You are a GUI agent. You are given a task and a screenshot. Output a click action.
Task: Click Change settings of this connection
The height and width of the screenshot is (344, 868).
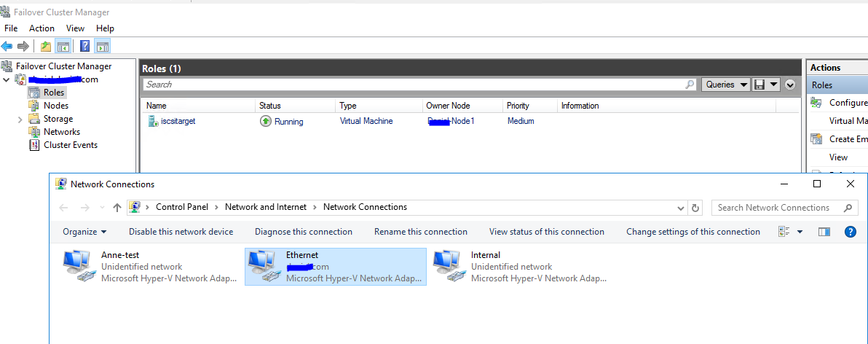click(693, 232)
